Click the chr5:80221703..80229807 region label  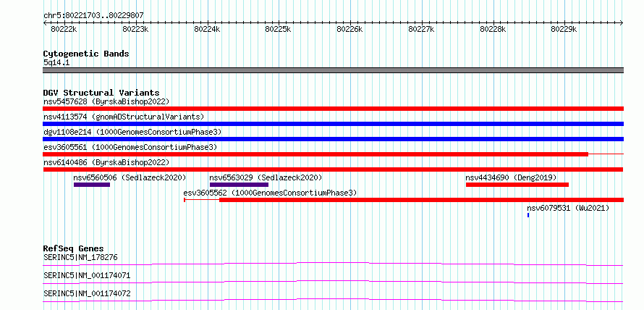pos(93,16)
